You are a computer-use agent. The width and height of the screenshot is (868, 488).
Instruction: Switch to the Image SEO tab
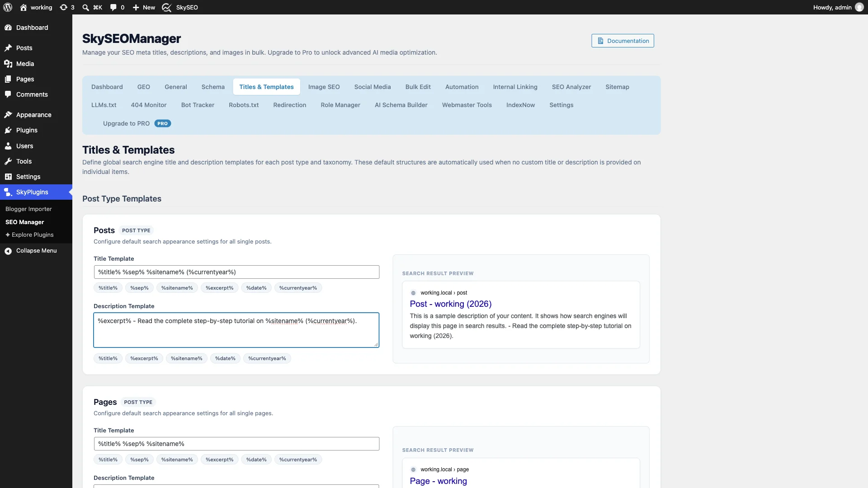click(324, 87)
